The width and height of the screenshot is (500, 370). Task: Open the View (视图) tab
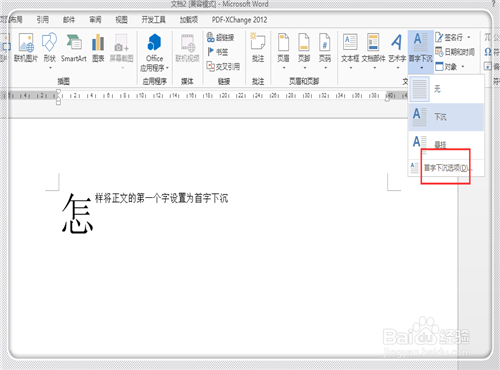tap(121, 20)
